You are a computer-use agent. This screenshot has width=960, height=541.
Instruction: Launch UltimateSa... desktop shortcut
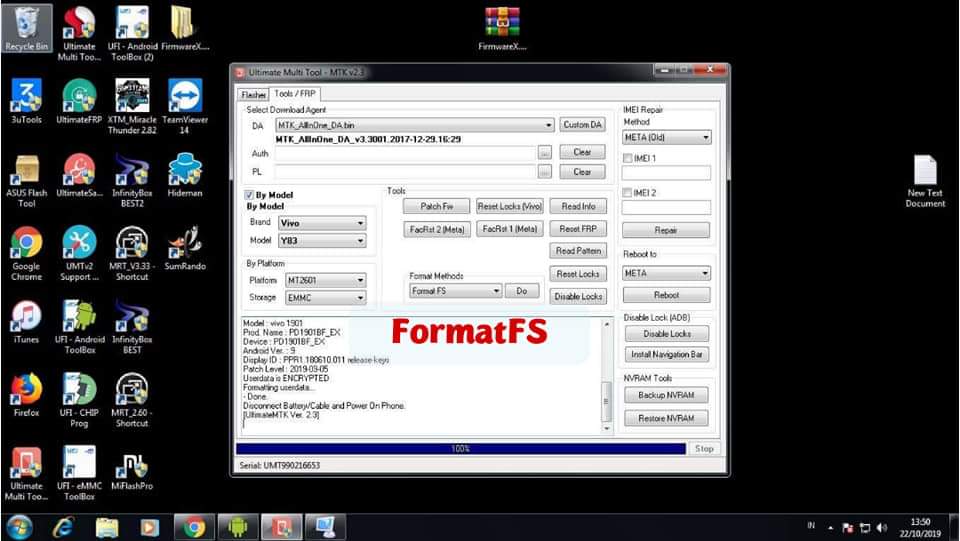(x=79, y=174)
